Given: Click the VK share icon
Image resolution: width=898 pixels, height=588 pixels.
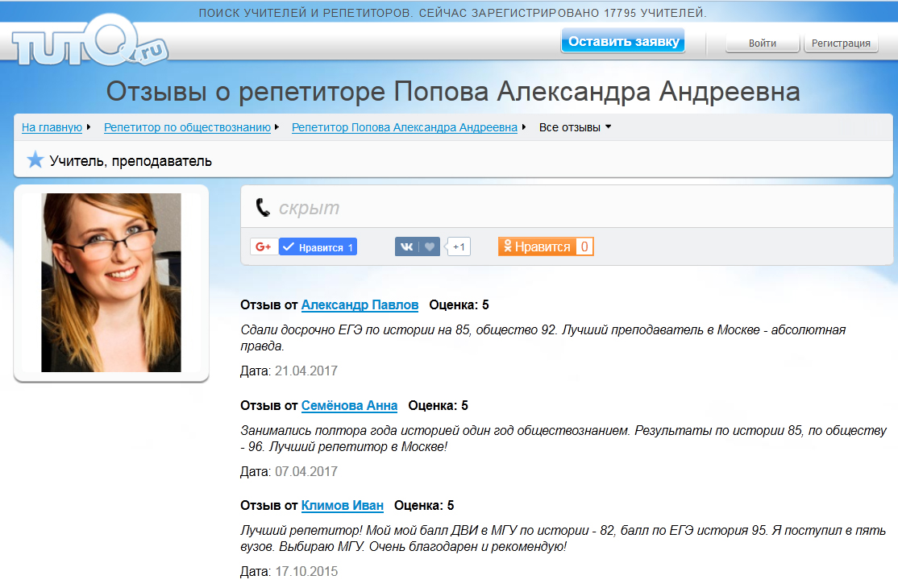Looking at the screenshot, I should click(406, 246).
